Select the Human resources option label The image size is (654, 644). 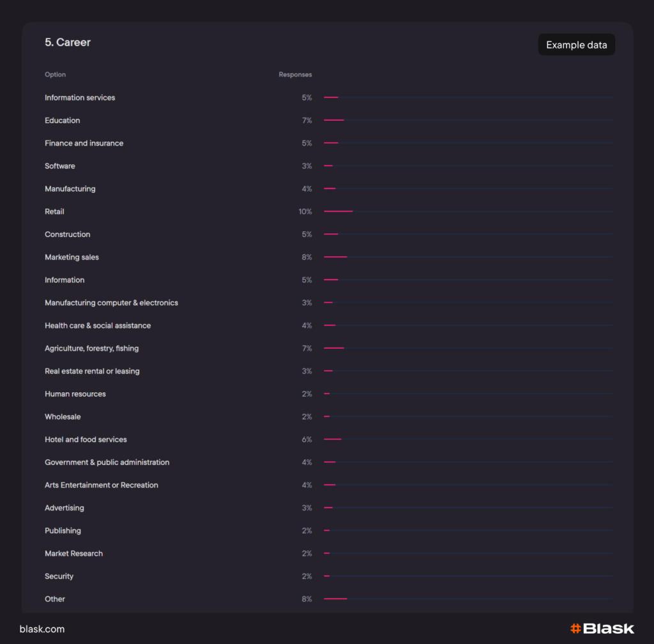(75, 394)
